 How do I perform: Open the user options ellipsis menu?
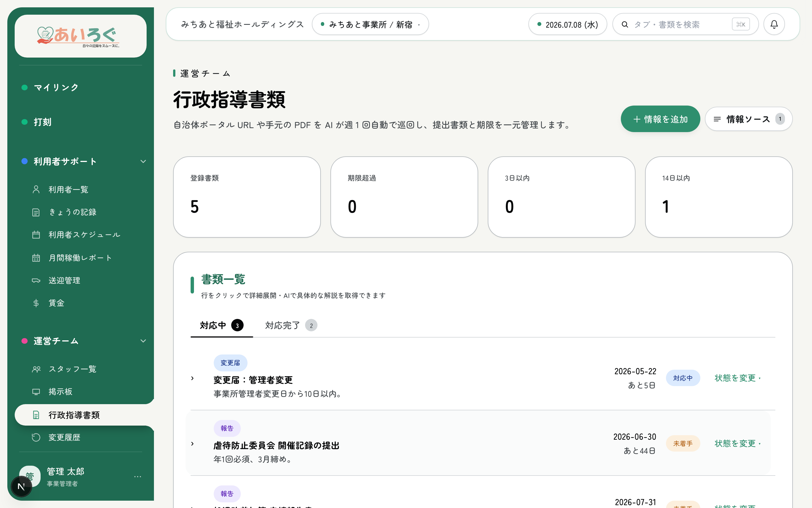tap(138, 476)
